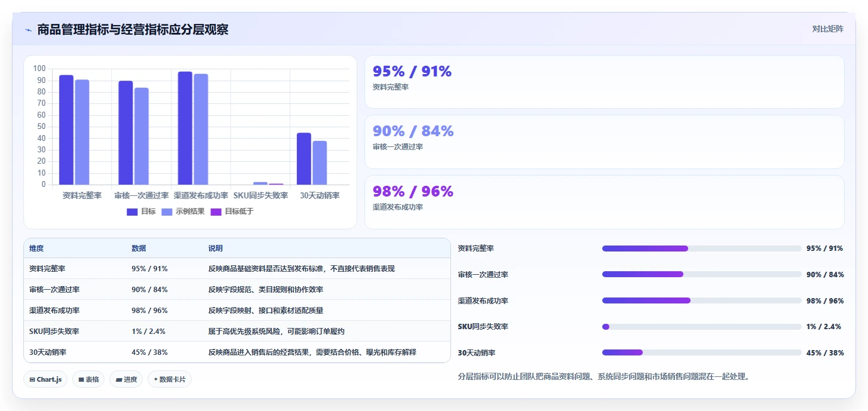This screenshot has width=868, height=411.
Task: Click the 进度 tag chip
Action: (x=126, y=379)
